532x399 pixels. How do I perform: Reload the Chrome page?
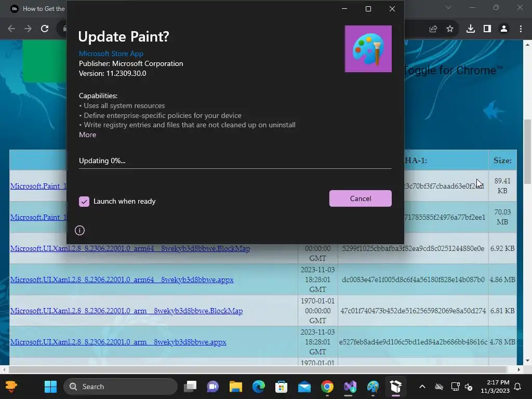point(45,29)
